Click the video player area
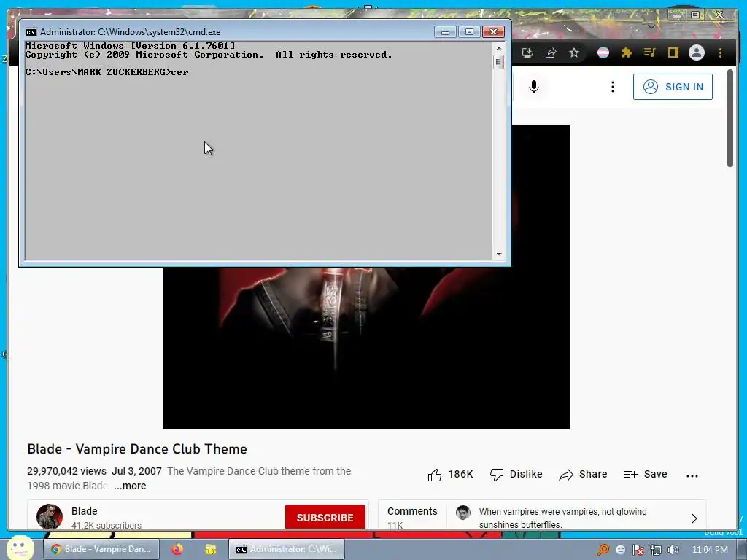 coord(366,348)
